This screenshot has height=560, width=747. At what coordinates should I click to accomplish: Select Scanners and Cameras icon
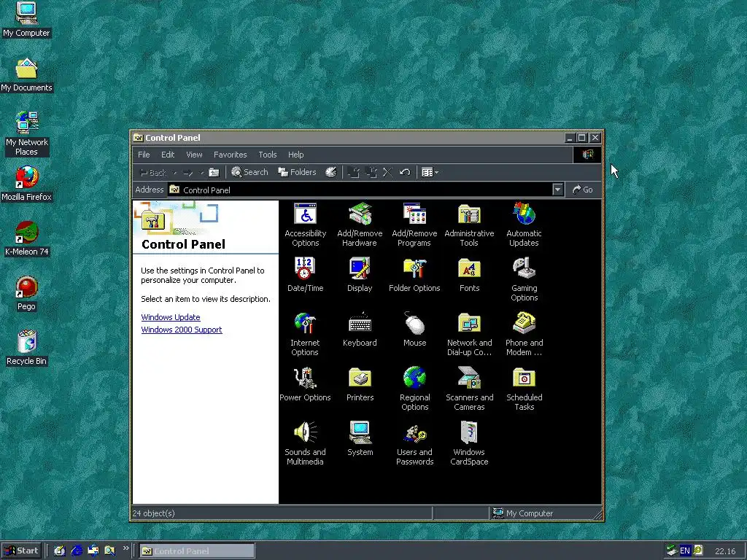(x=469, y=389)
